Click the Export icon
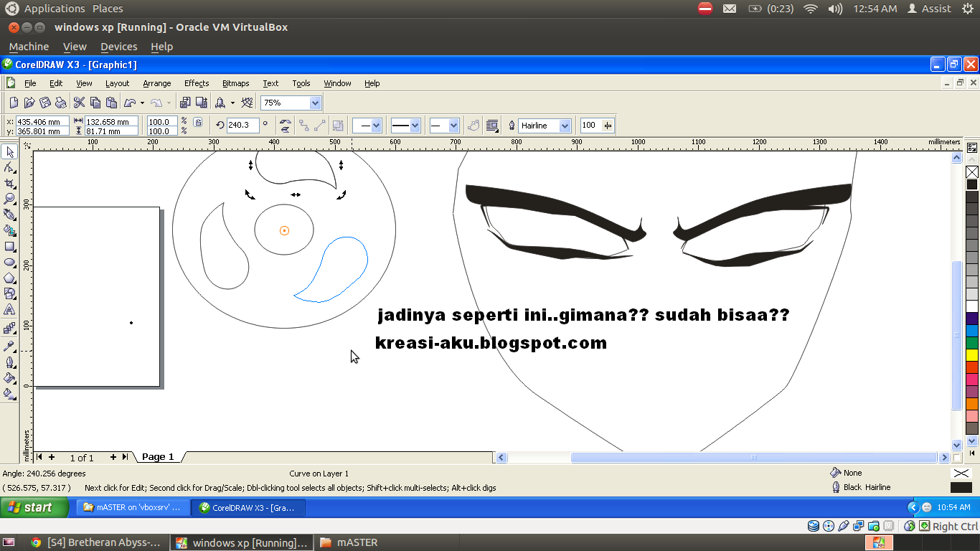The image size is (980, 551). click(x=201, y=103)
